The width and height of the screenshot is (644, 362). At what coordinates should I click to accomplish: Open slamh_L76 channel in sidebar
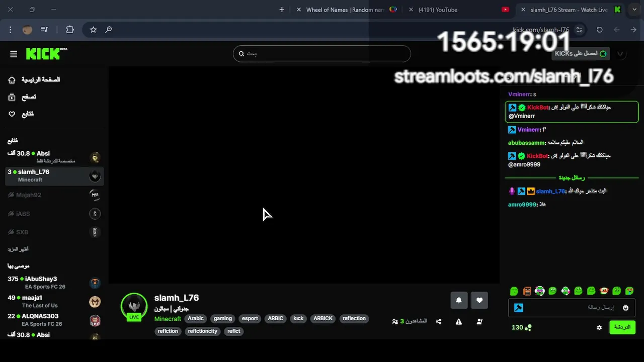coord(54,175)
